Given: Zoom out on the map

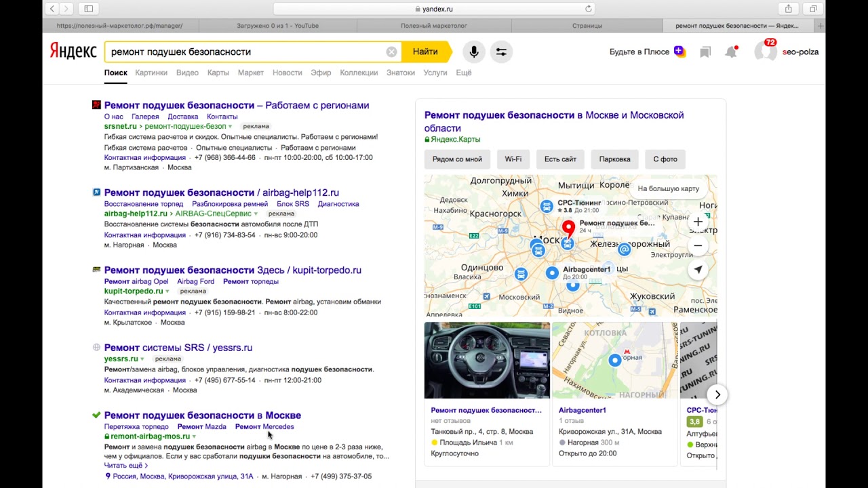Looking at the screenshot, I should [698, 245].
